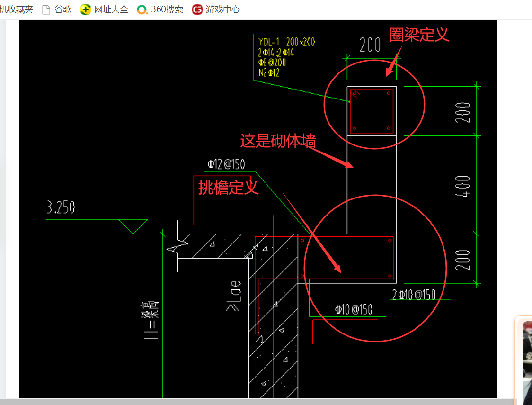
Task: Click the 网址大全 bookmark icon
Action: 86,9
